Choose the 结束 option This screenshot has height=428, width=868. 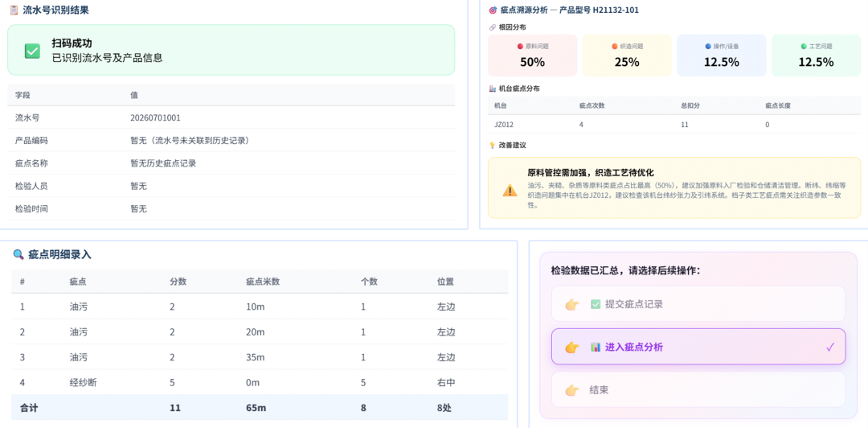698,389
